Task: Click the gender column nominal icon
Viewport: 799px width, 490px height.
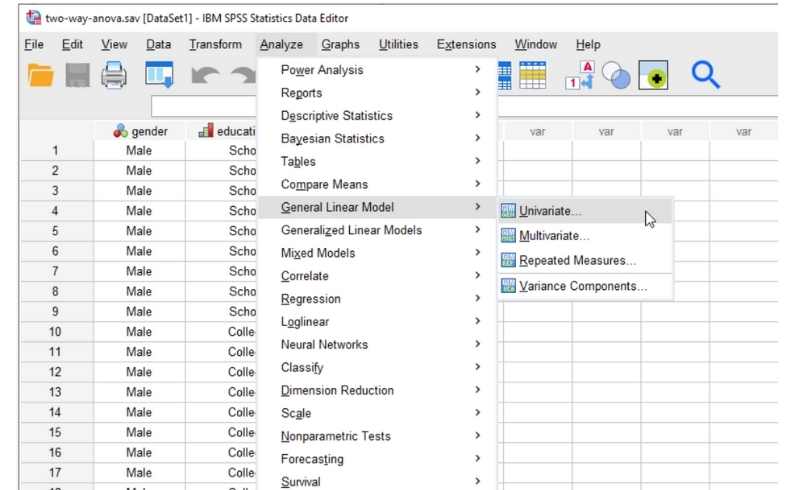Action: (121, 131)
